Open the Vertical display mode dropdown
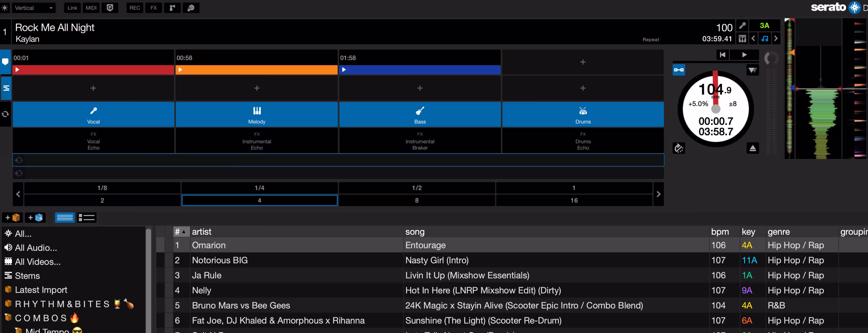This screenshot has width=868, height=333. (x=33, y=8)
